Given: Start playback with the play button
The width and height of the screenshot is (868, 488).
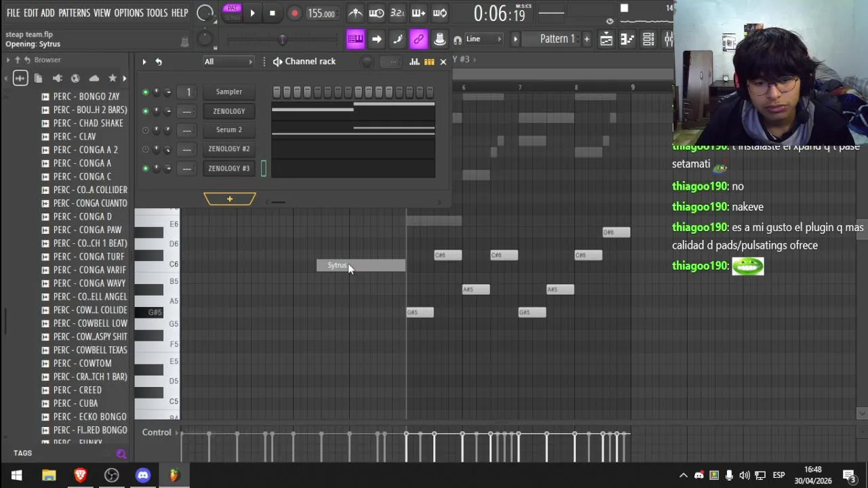Looking at the screenshot, I should click(252, 13).
